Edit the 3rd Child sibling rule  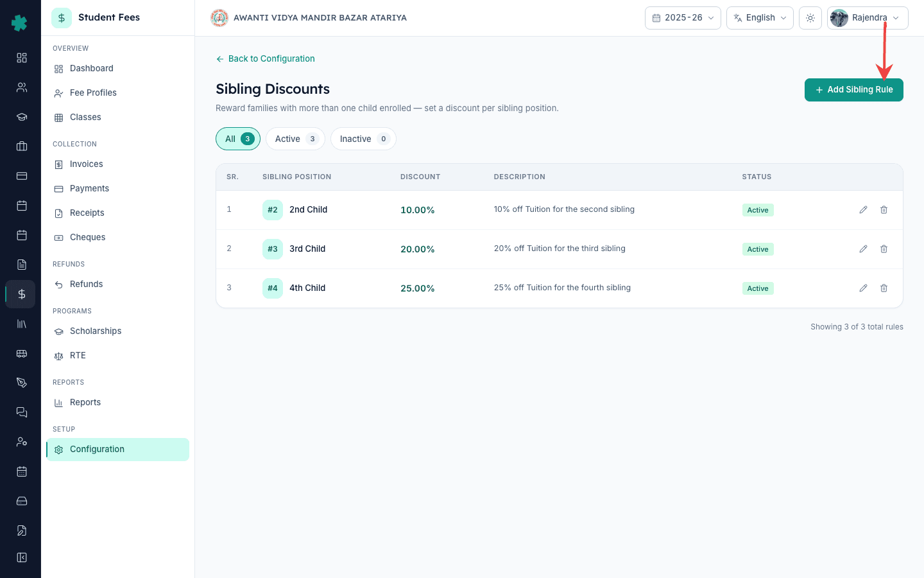[863, 249]
